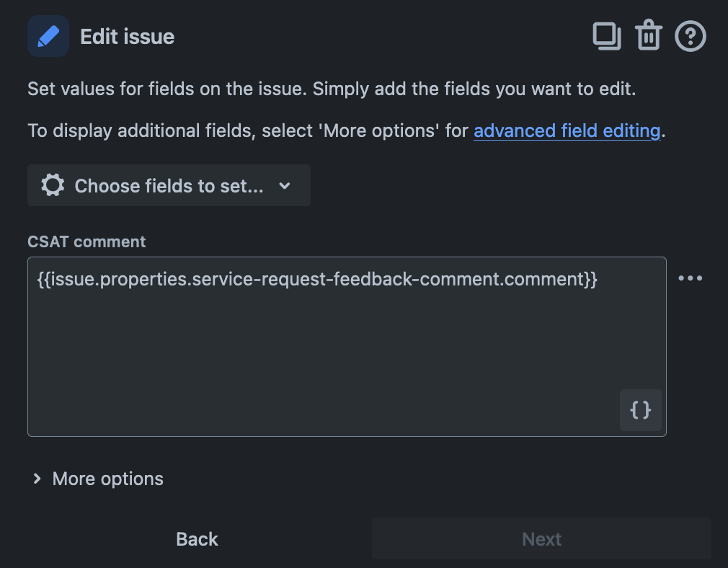
Task: Follow the advanced field editing link
Action: click(567, 130)
